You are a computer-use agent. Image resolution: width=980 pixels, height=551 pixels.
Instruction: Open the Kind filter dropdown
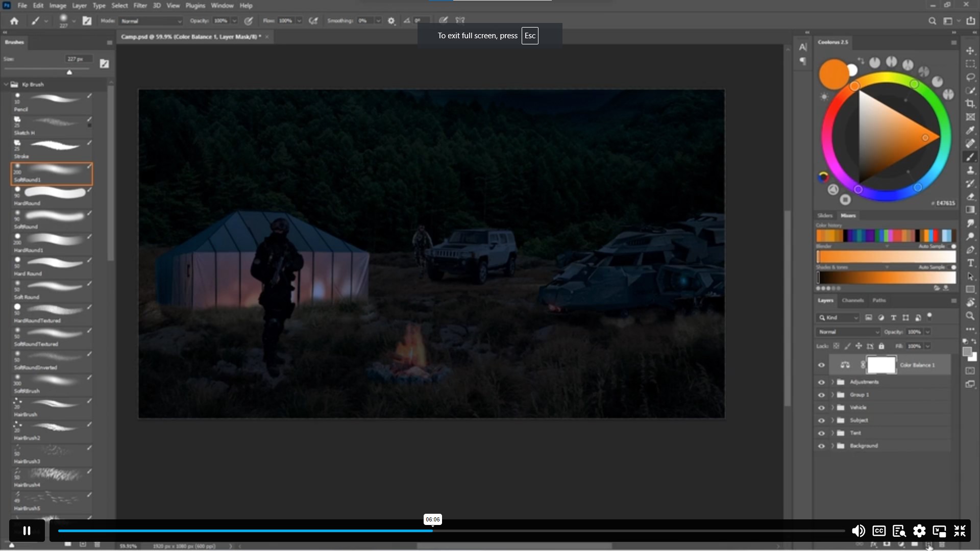pyautogui.click(x=838, y=318)
